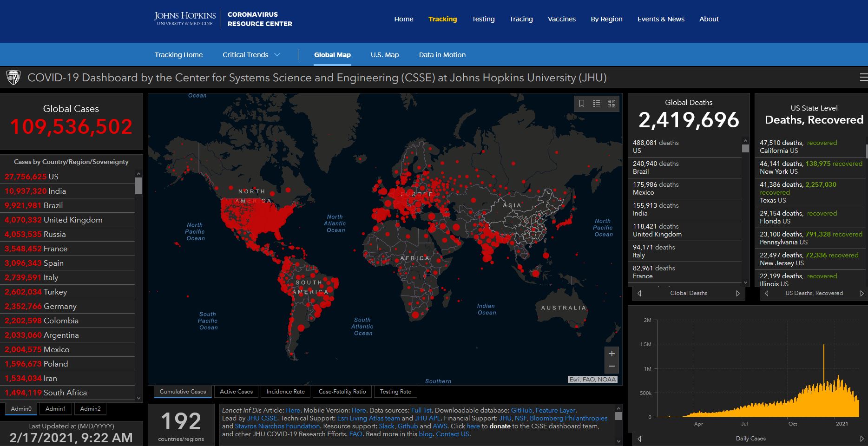Viewport: 868px width, 446px height.
Task: Switch map to Active Cases layer
Action: 236,392
